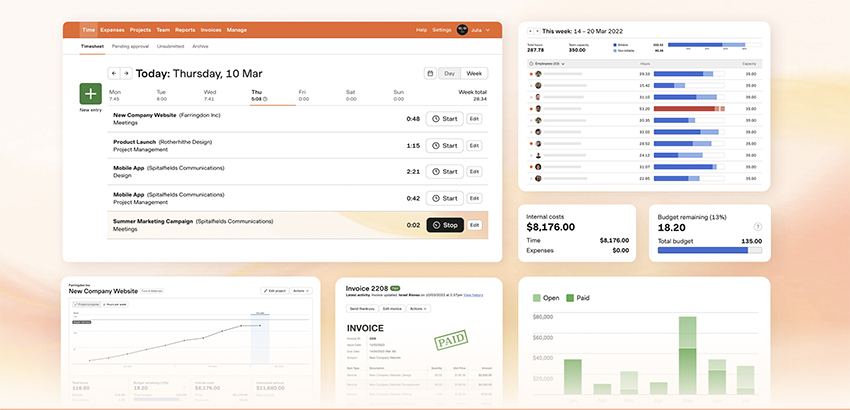The height and width of the screenshot is (410, 850).
Task: Expand the Employees (10) dropdown
Action: pos(548,63)
